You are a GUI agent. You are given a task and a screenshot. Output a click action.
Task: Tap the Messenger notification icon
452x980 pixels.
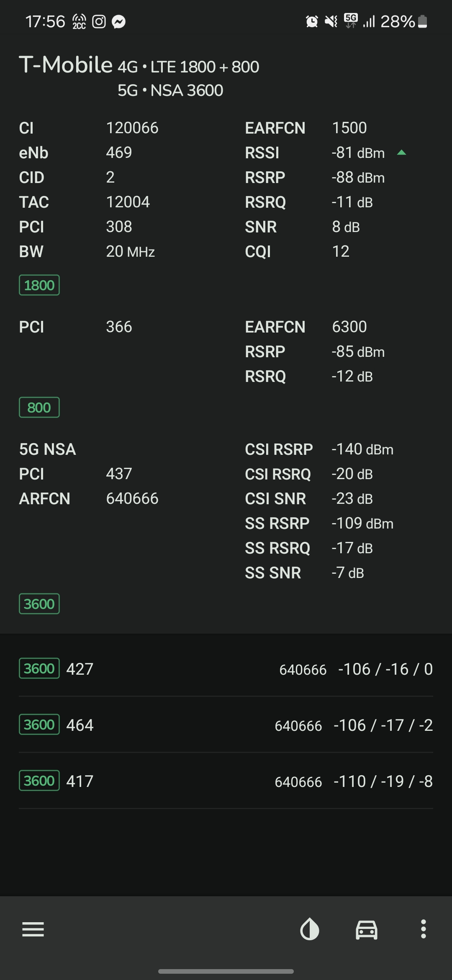pos(119,21)
